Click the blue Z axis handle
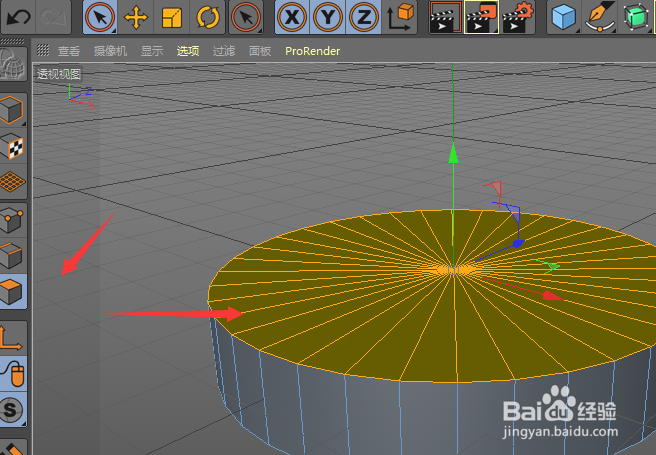Image resolution: width=656 pixels, height=455 pixels. 518,243
